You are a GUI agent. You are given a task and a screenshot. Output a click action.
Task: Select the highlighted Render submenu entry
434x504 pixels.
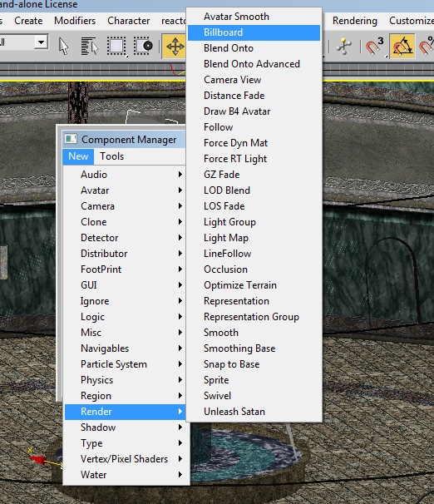pos(125,412)
